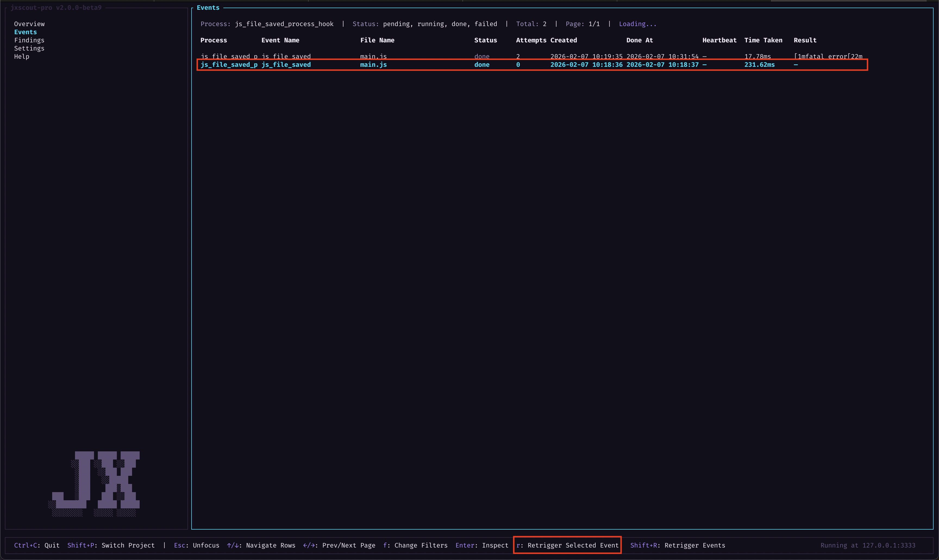Click Enter: Inspect shortcut hint

tap(482, 545)
